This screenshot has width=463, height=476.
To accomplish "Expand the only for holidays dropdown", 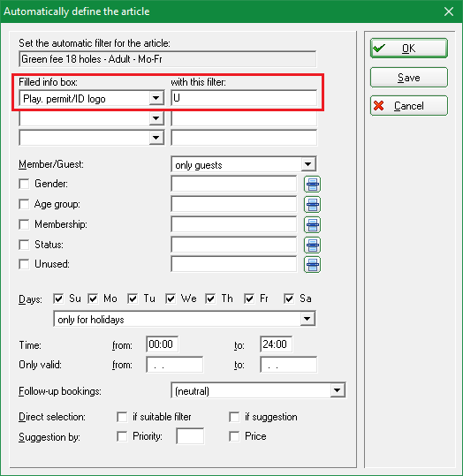I will click(307, 319).
